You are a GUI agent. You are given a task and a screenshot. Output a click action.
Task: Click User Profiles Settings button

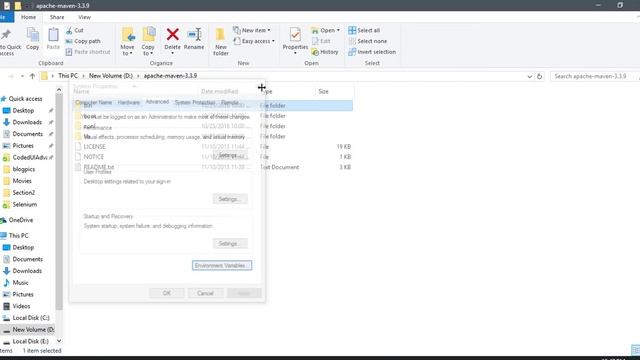(x=230, y=199)
